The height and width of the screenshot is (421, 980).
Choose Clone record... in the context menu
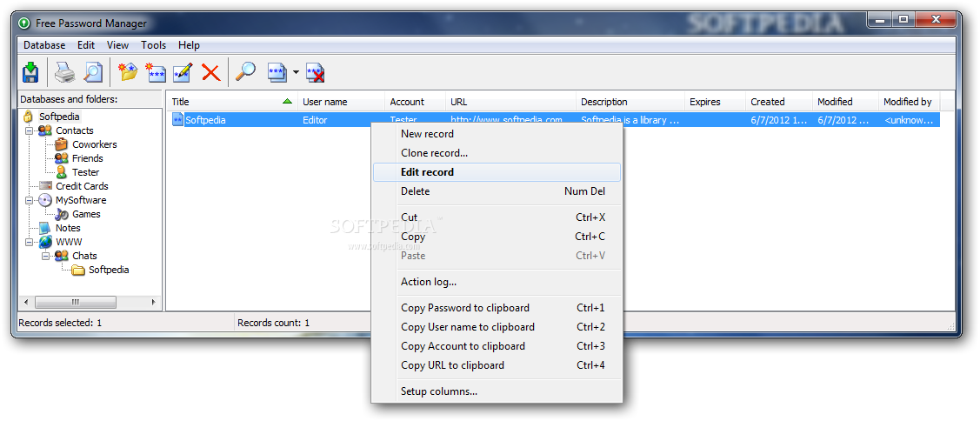coord(497,152)
